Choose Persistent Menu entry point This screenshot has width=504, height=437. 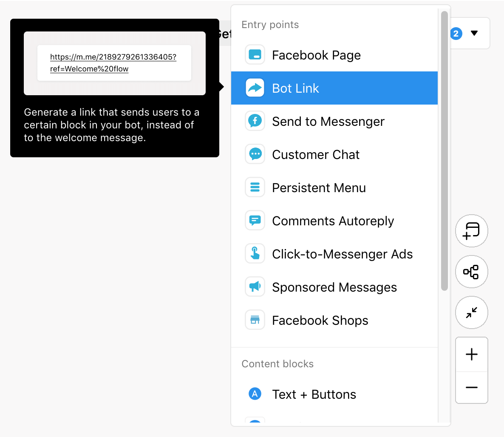[334, 187]
